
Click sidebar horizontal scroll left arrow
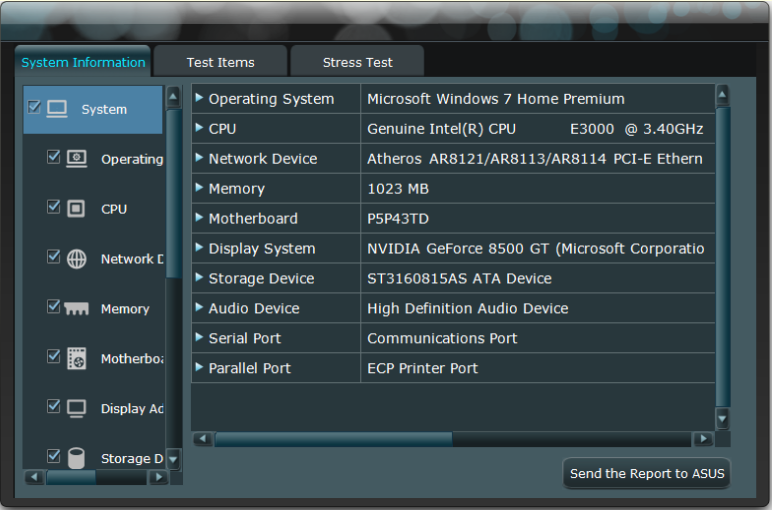(34, 477)
